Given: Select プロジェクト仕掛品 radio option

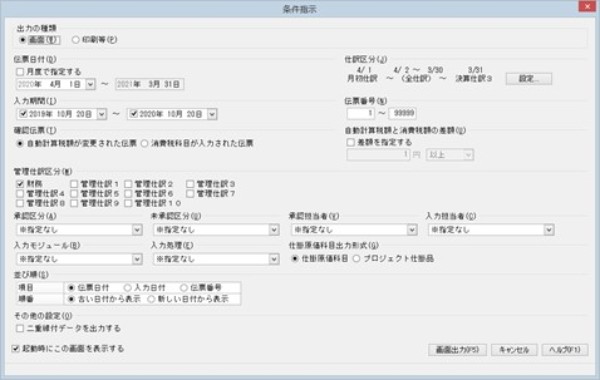Looking at the screenshot, I should (x=356, y=259).
